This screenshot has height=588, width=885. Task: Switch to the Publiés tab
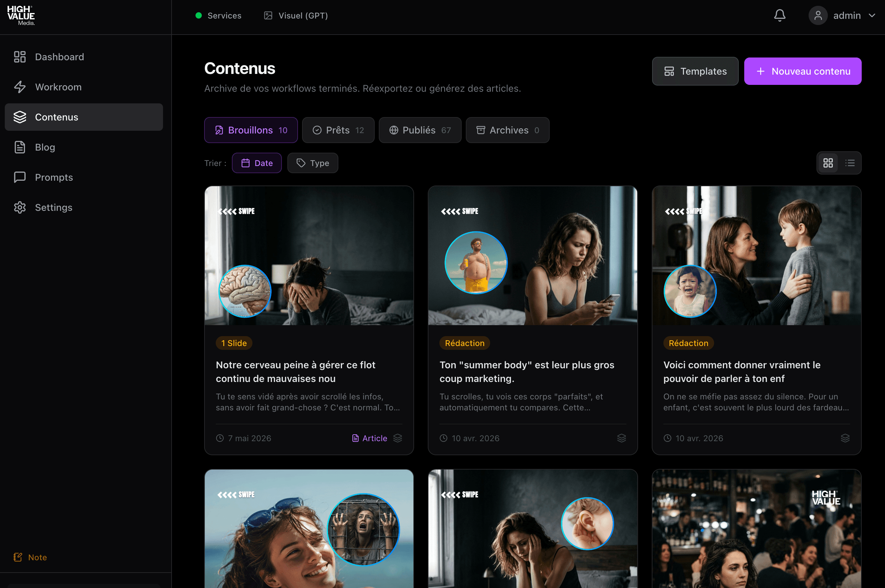(420, 130)
